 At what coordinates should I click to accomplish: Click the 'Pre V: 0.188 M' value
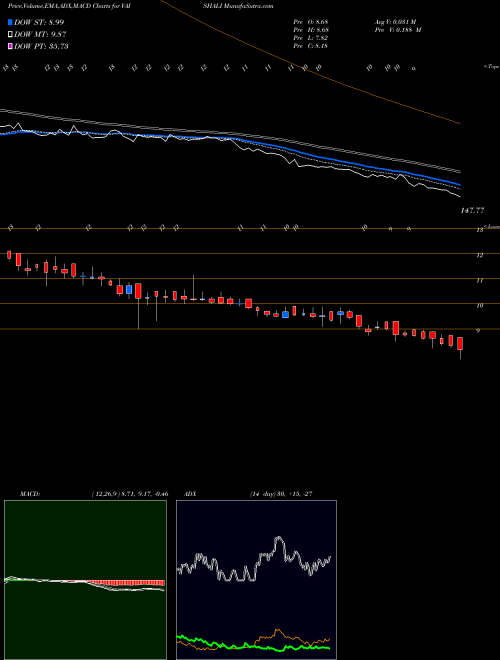point(398,30)
